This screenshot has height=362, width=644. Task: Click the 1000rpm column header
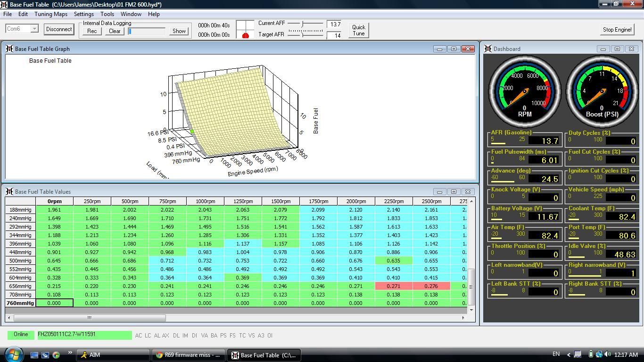(205, 201)
